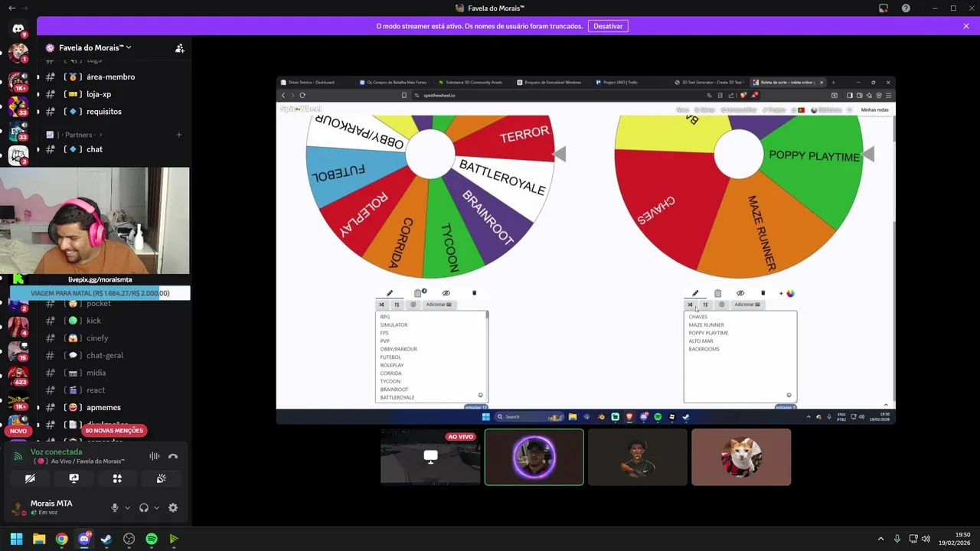The height and width of the screenshot is (551, 980).
Task: Start an activity using the shapes icon
Action: 117,478
